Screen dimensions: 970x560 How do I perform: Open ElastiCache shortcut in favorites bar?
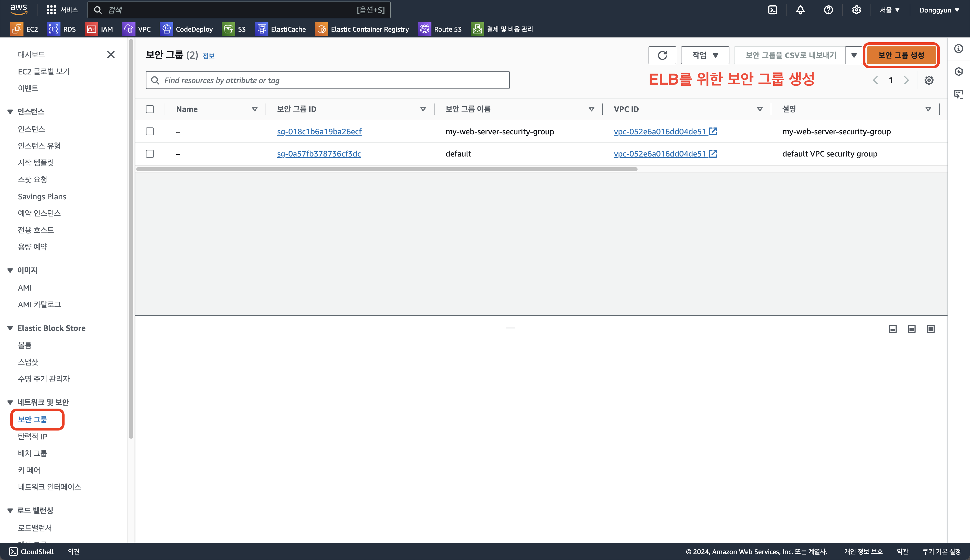click(280, 29)
